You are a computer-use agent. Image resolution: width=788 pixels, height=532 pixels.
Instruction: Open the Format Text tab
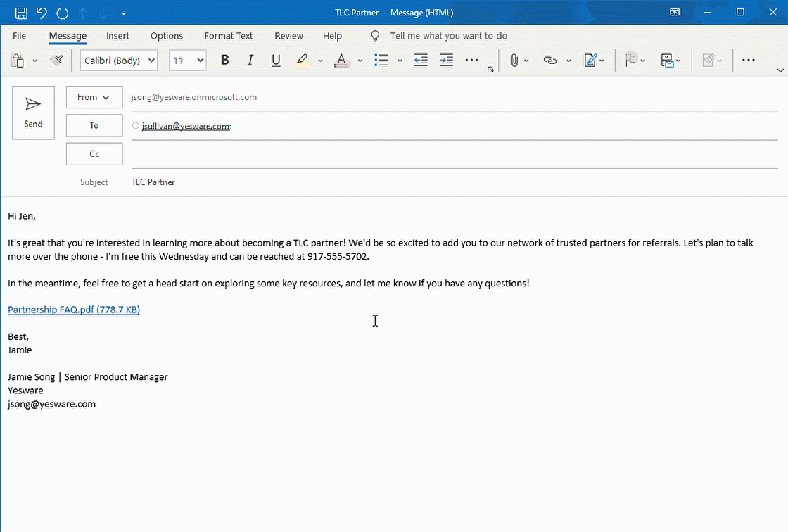coord(228,36)
